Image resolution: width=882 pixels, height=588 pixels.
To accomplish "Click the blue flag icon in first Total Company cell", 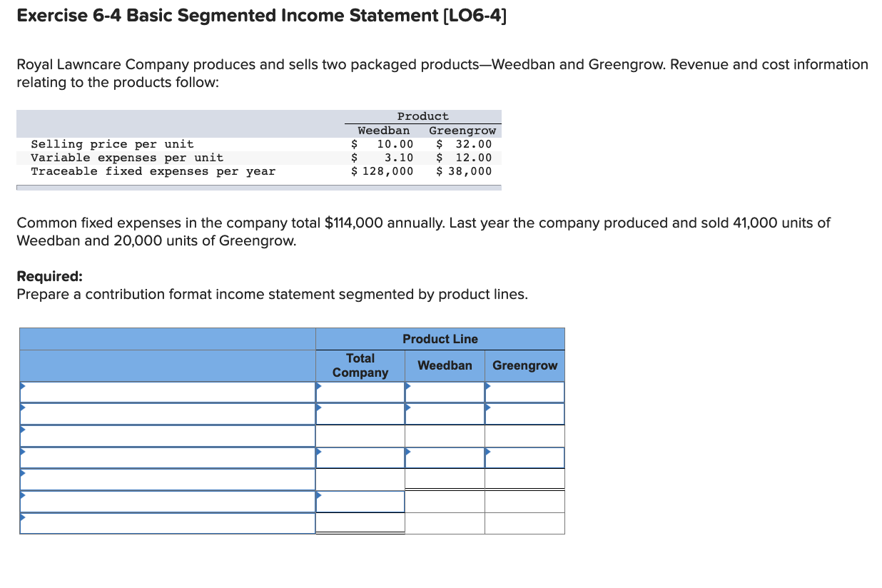I will pyautogui.click(x=320, y=387).
